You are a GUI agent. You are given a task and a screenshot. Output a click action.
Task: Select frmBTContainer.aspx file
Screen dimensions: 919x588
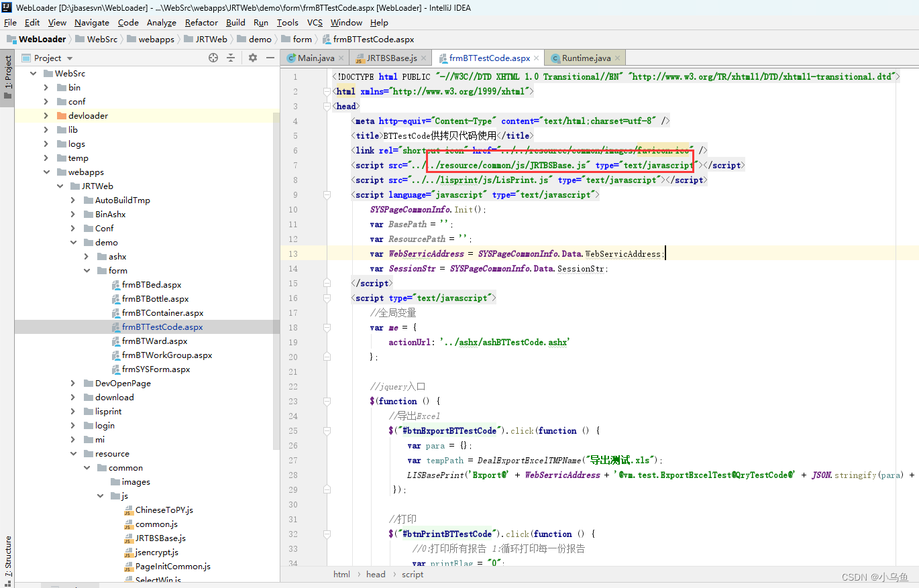(162, 312)
